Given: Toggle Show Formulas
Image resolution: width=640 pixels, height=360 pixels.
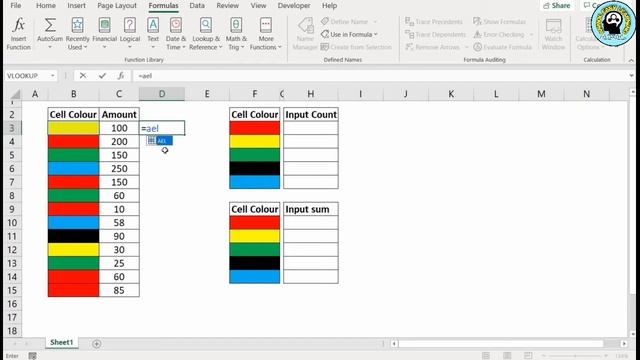Looking at the screenshot, I should click(x=500, y=22).
